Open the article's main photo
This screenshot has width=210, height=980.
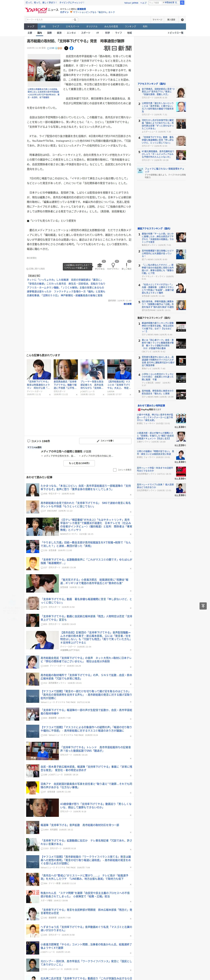44,70
